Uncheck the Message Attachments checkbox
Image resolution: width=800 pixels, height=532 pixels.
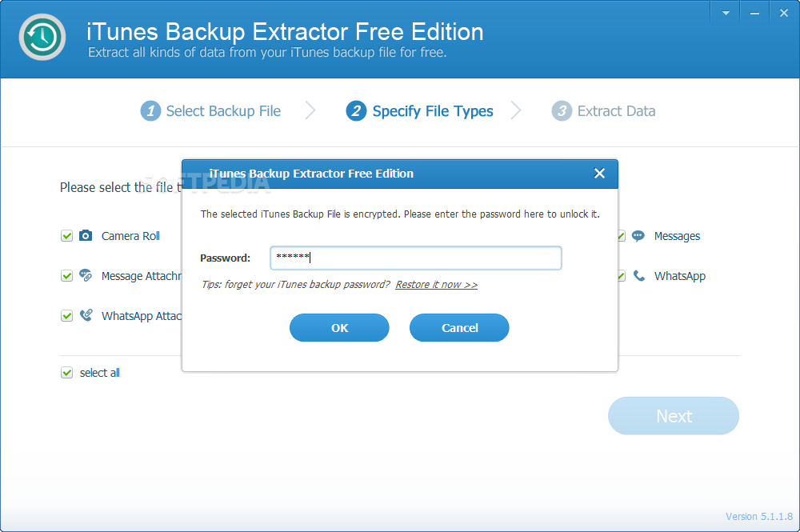(67, 276)
